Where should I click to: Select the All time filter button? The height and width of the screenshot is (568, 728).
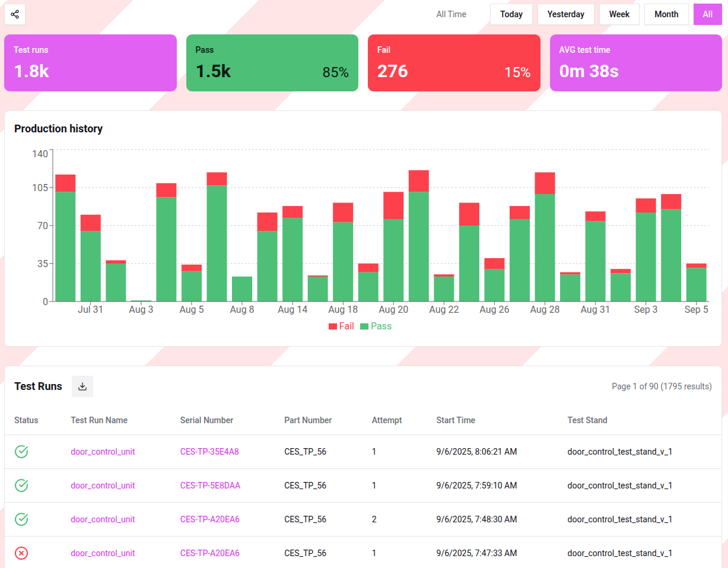[707, 14]
